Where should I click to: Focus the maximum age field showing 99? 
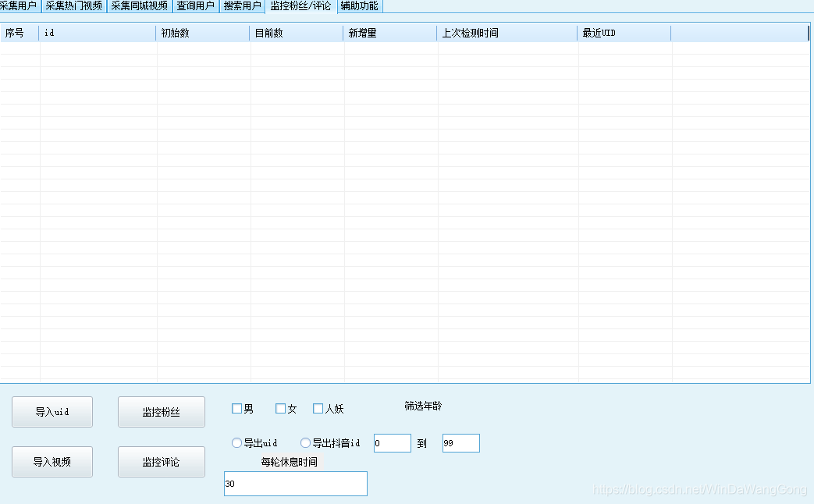(461, 443)
